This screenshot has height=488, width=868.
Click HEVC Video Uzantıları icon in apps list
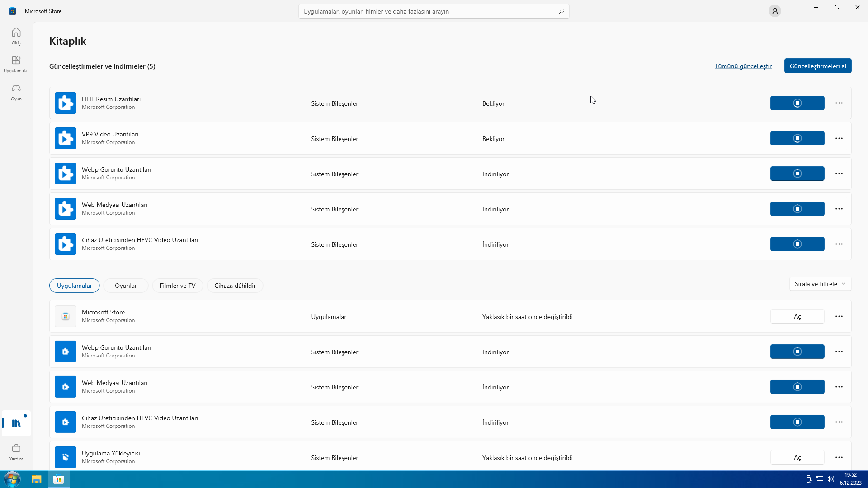click(x=66, y=422)
